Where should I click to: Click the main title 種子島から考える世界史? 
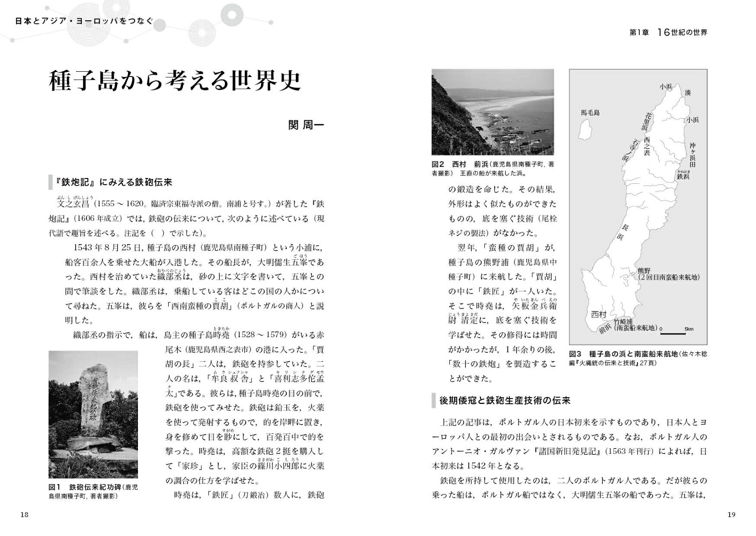(175, 81)
